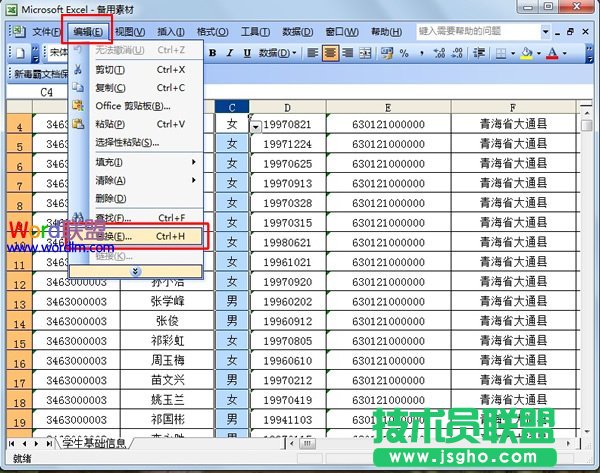Expand the full Edit menu with chevron
This screenshot has height=473, width=600.
click(x=136, y=271)
